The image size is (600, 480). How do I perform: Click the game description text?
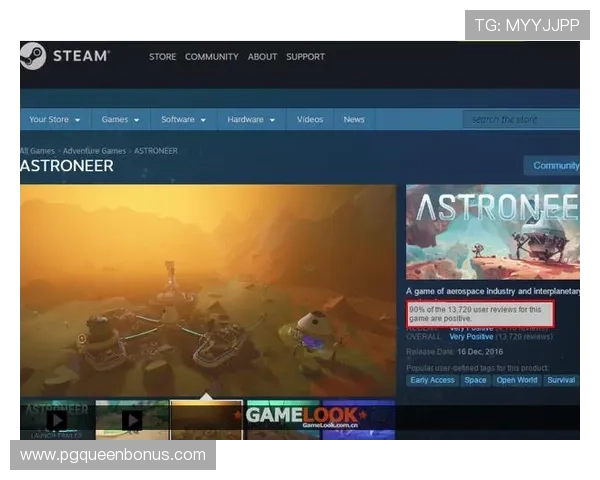(x=493, y=292)
